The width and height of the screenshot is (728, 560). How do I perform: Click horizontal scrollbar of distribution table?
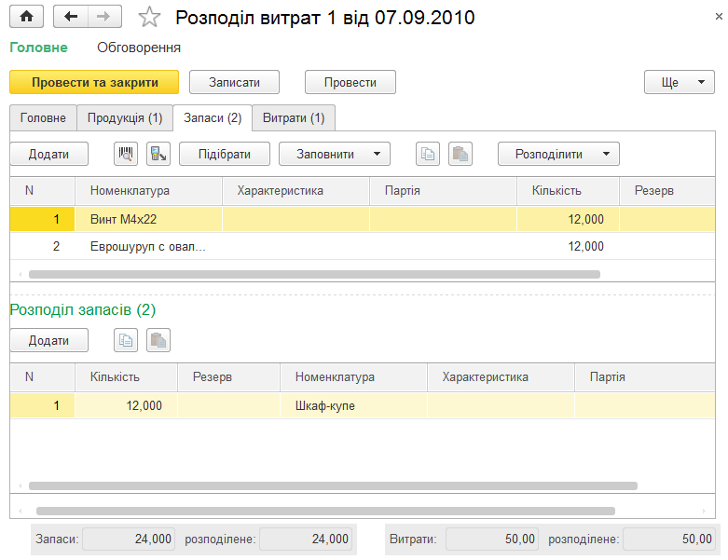click(333, 485)
